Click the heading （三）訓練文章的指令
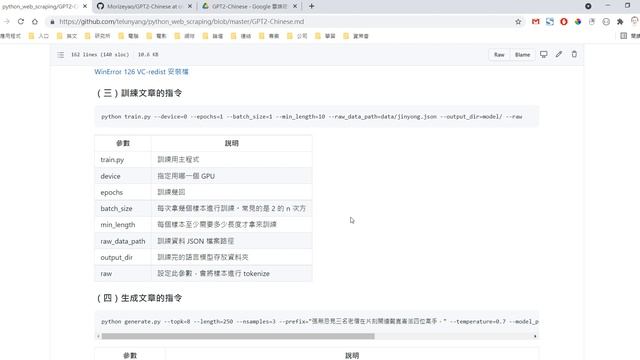 point(139,93)
